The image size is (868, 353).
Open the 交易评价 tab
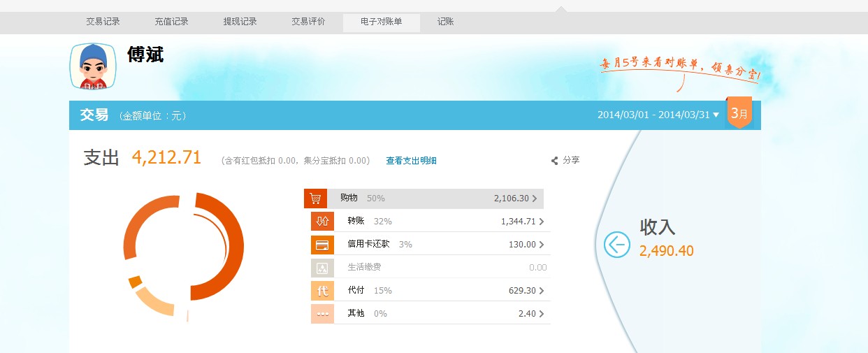click(x=309, y=22)
